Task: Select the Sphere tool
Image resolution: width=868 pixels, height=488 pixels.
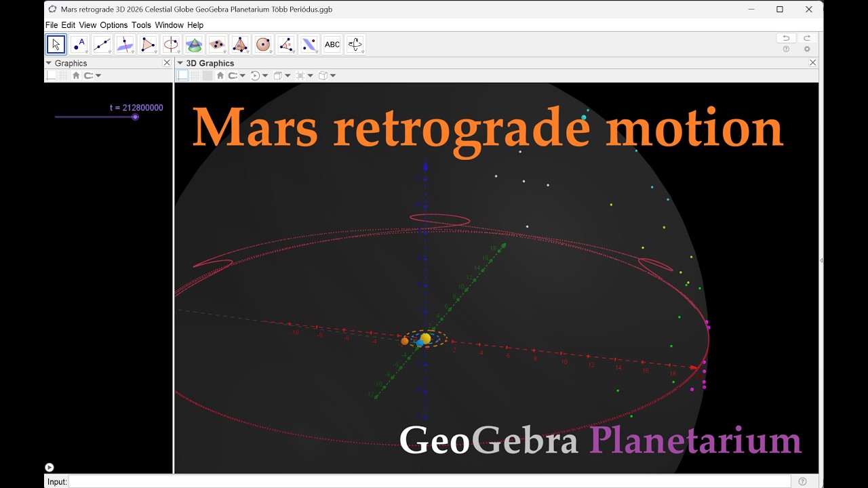Action: pos(263,45)
